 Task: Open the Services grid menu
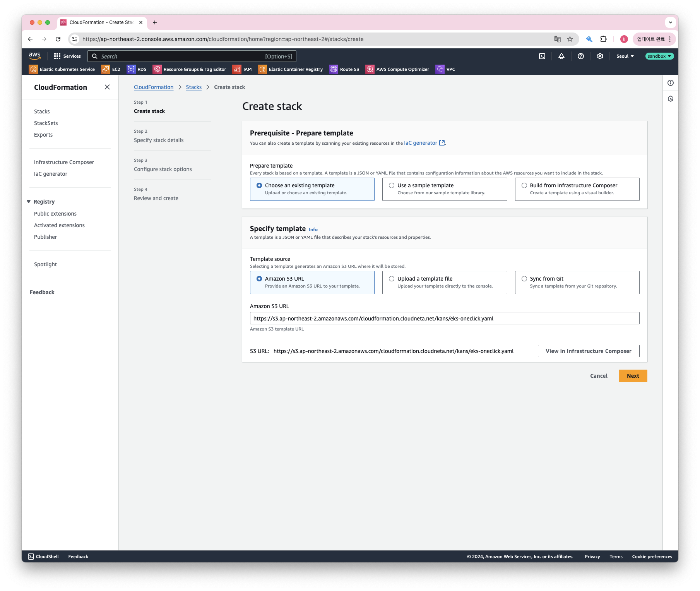click(67, 56)
